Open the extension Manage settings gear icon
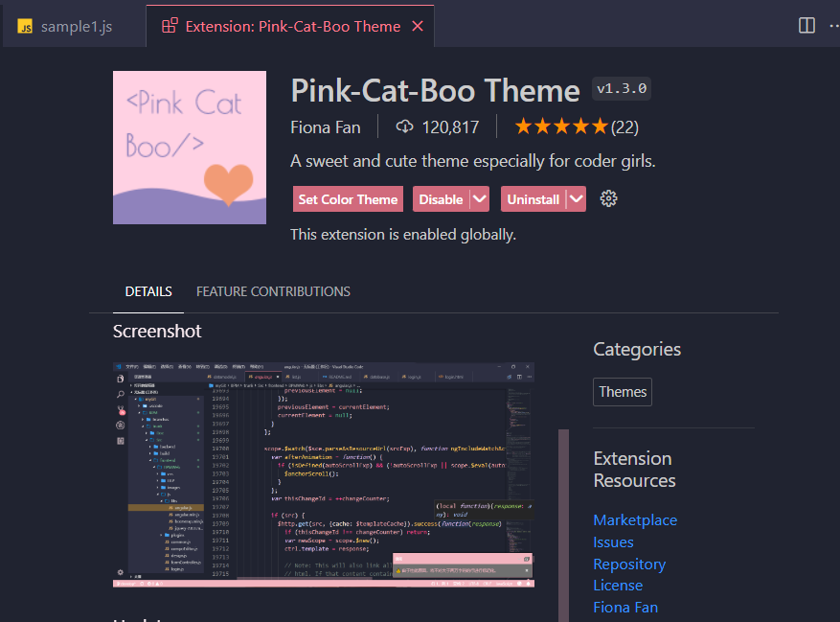Image resolution: width=840 pixels, height=622 pixels. (x=608, y=198)
